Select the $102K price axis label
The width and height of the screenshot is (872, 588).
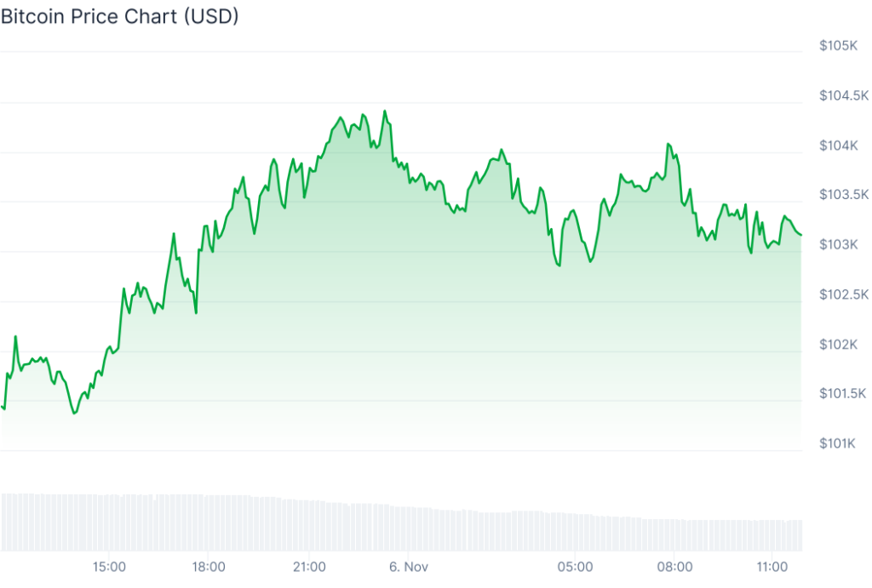point(837,345)
